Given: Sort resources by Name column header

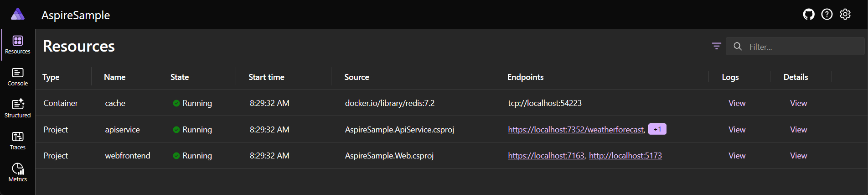Looking at the screenshot, I should pos(114,77).
